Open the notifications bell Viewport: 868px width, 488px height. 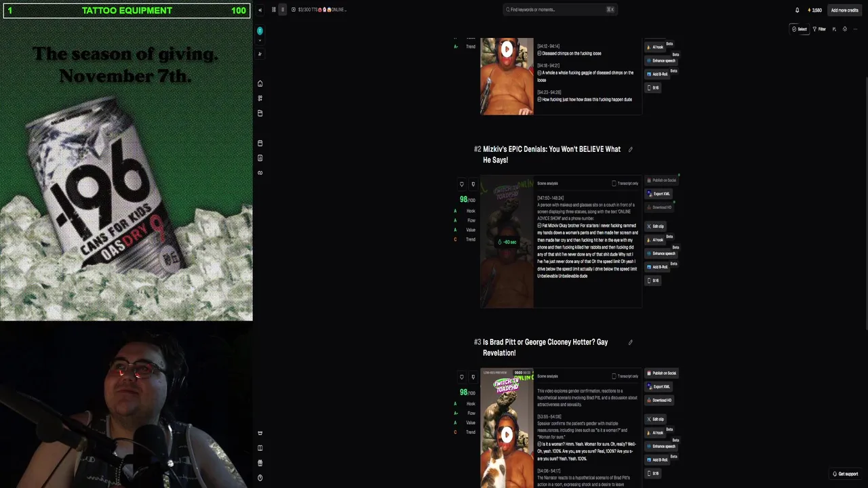coord(797,10)
